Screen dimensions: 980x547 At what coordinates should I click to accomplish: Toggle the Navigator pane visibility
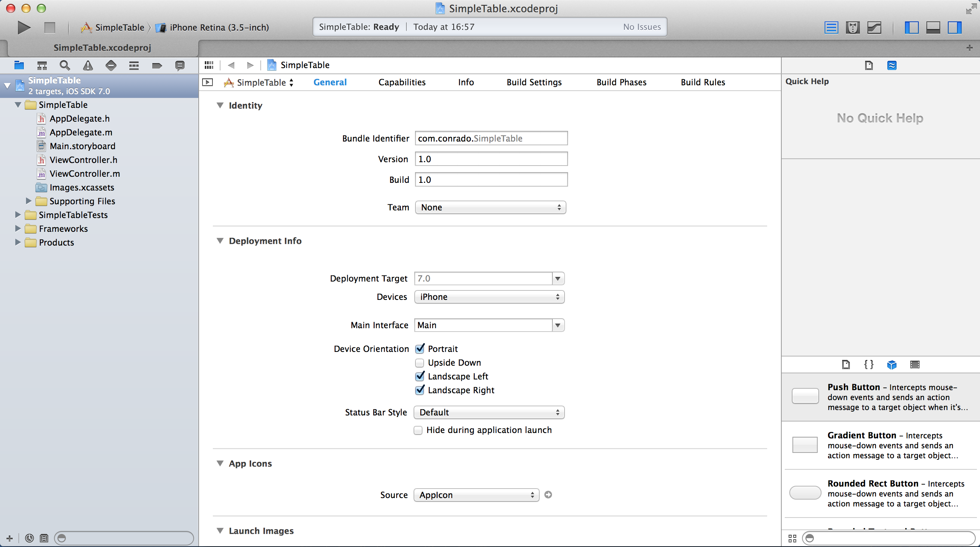click(x=912, y=28)
